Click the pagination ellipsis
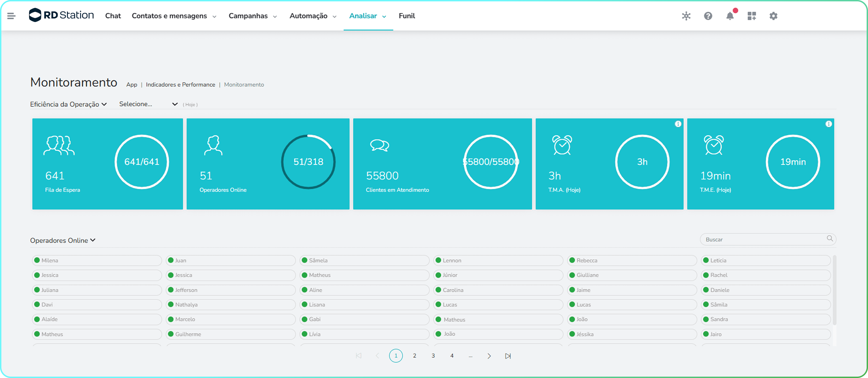The height and width of the screenshot is (378, 868). (x=470, y=356)
